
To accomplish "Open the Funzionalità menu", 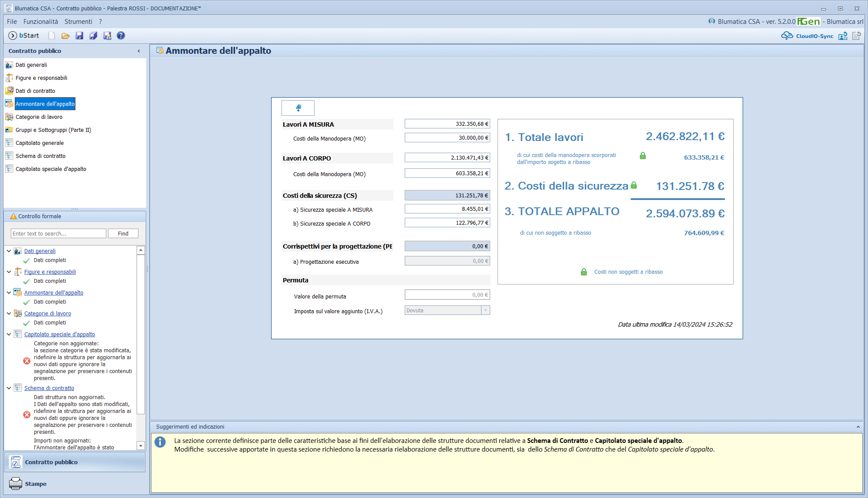I will click(40, 22).
